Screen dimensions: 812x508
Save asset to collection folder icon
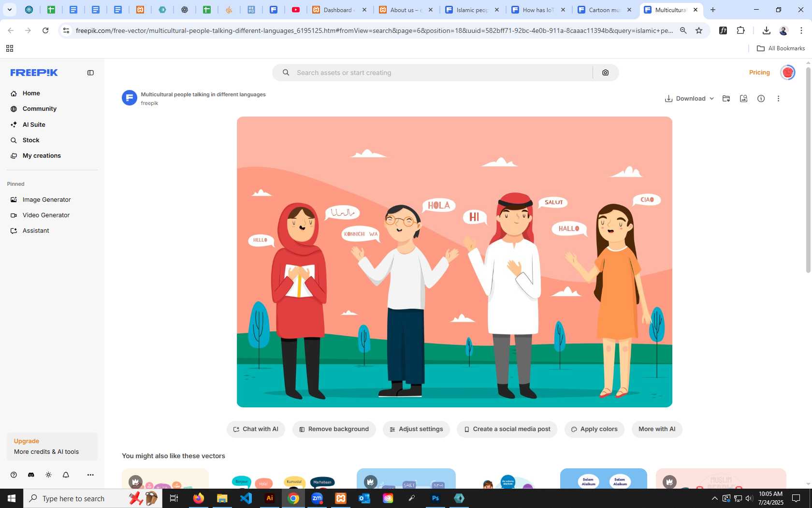click(x=726, y=98)
